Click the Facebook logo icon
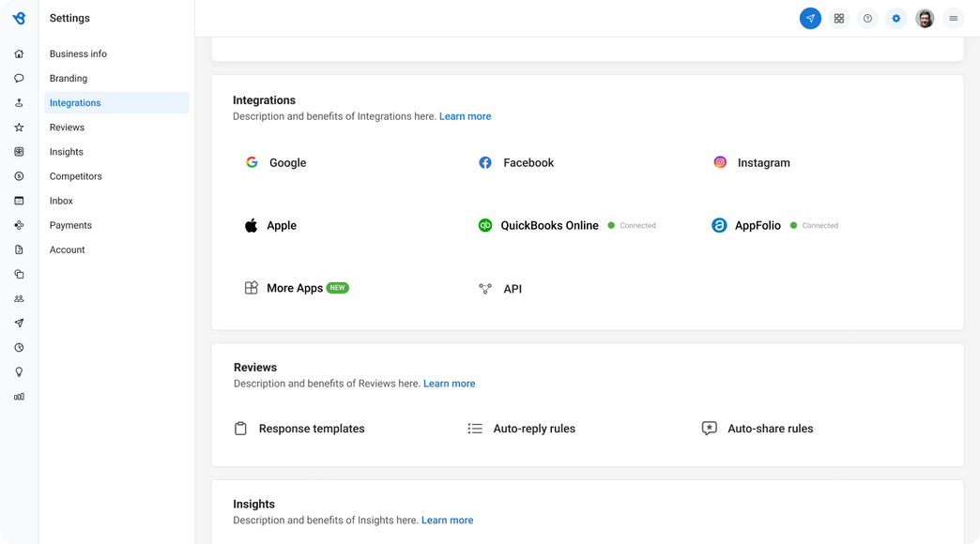 coord(485,162)
